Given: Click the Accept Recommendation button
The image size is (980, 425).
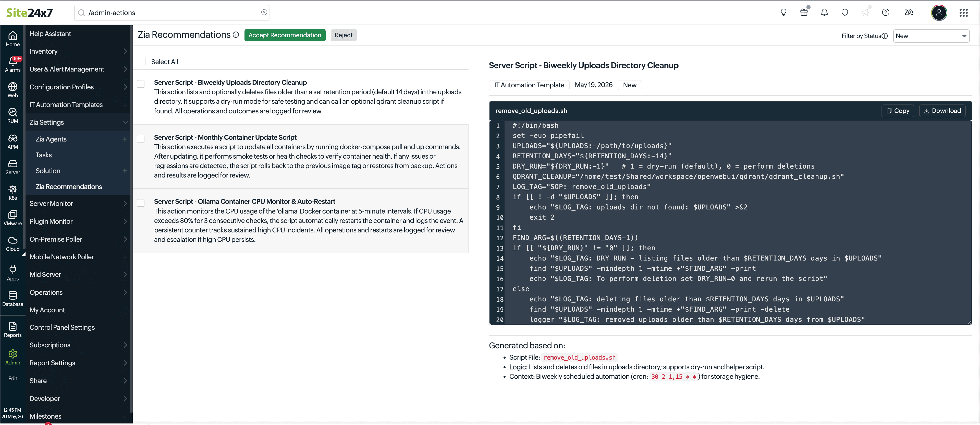Looking at the screenshot, I should point(285,35).
